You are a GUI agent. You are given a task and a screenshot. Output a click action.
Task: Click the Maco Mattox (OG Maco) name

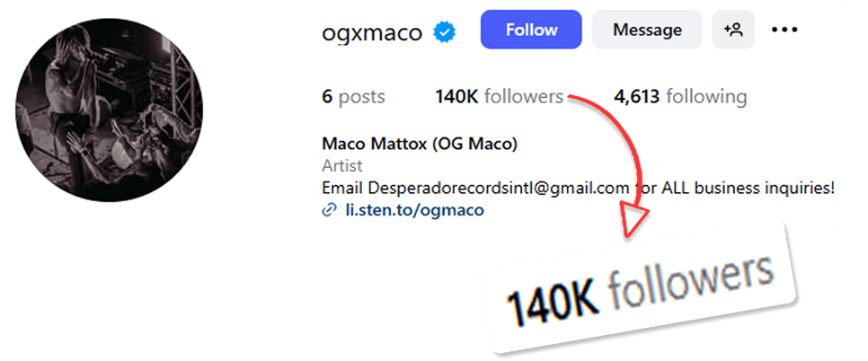(420, 145)
